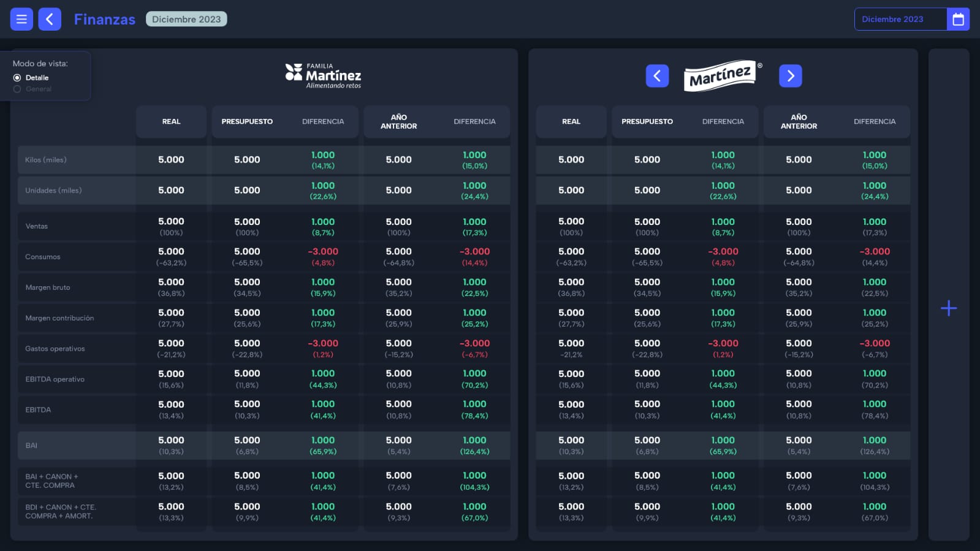Click the BAI row label
This screenshot has width=980, height=551.
coord(31,446)
